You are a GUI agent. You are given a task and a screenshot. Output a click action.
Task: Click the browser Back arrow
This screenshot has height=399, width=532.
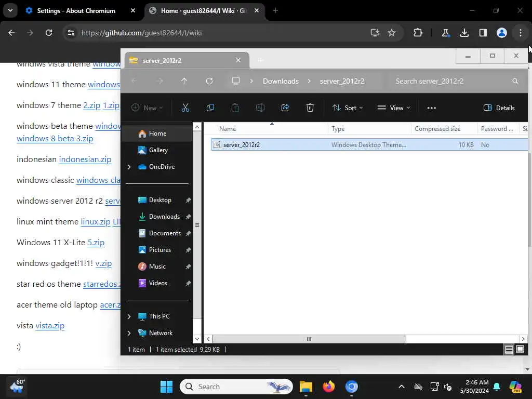point(11,33)
